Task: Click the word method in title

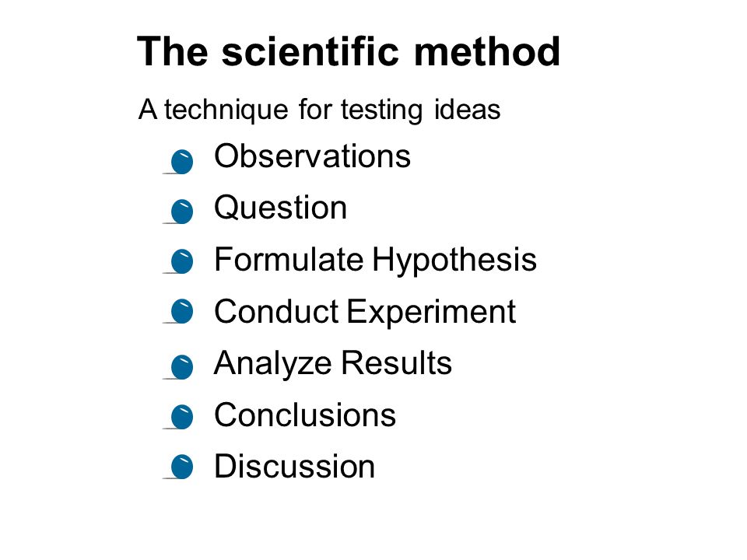Action: click(487, 51)
